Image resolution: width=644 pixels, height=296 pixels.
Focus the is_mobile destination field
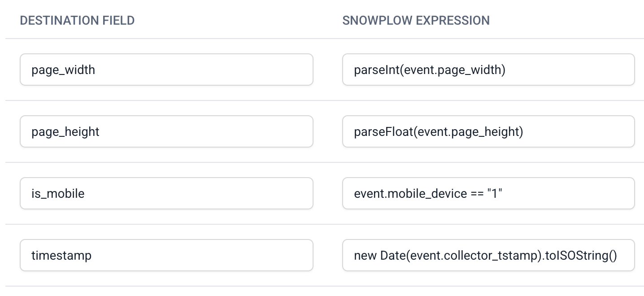point(166,193)
